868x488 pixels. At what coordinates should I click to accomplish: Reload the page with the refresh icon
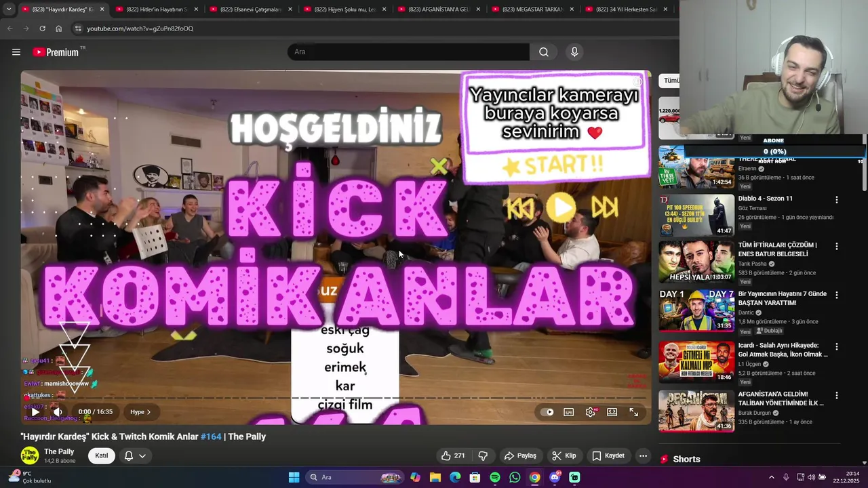click(42, 28)
